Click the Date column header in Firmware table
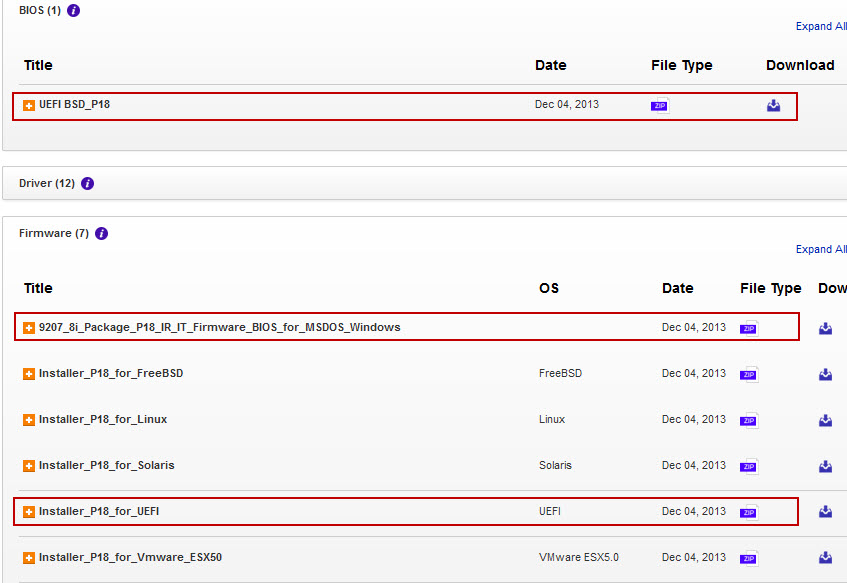This screenshot has width=847, height=583. click(x=677, y=288)
